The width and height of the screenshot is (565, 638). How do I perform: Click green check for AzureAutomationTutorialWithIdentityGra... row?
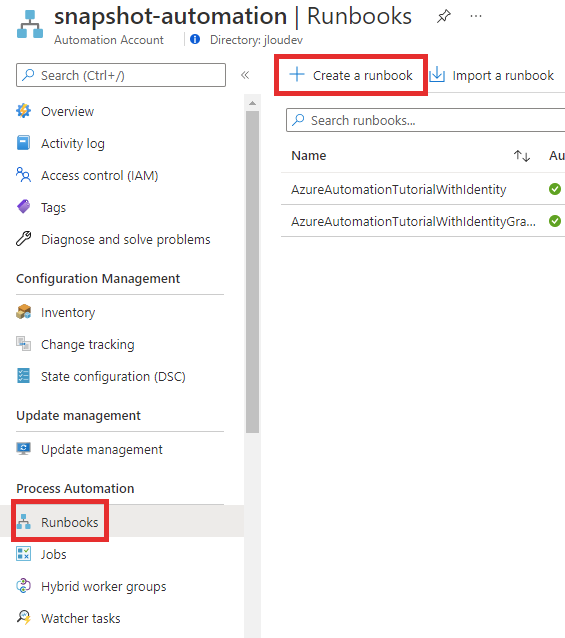pos(555,221)
